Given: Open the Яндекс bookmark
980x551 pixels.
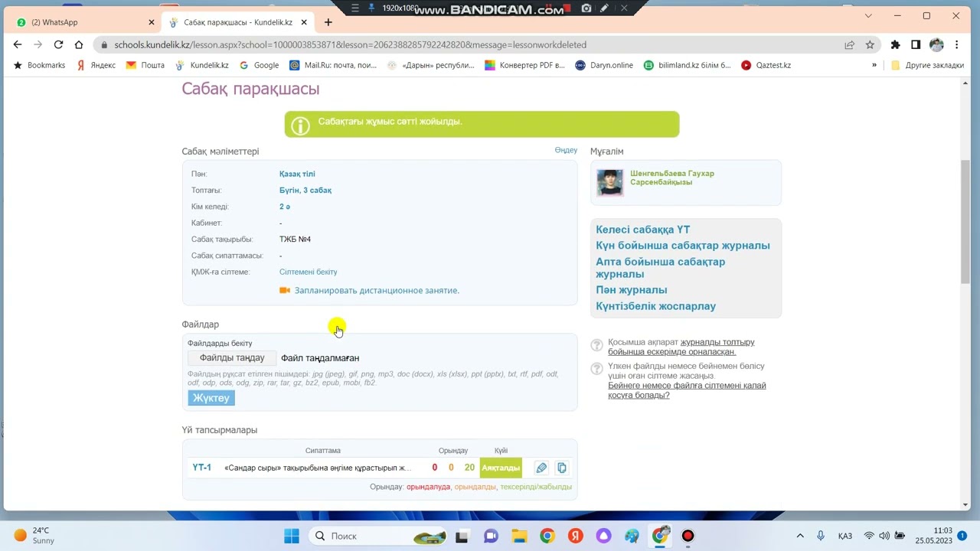Looking at the screenshot, I should pos(96,65).
